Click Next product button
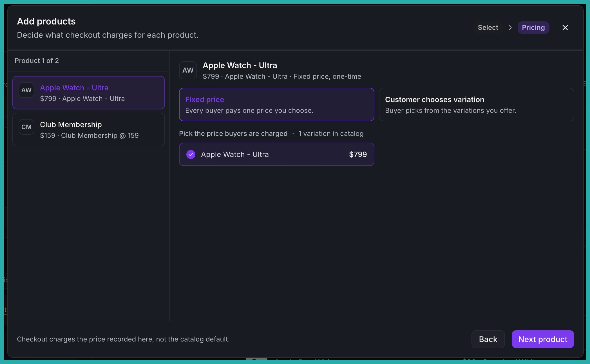590x364 pixels. pyautogui.click(x=543, y=339)
